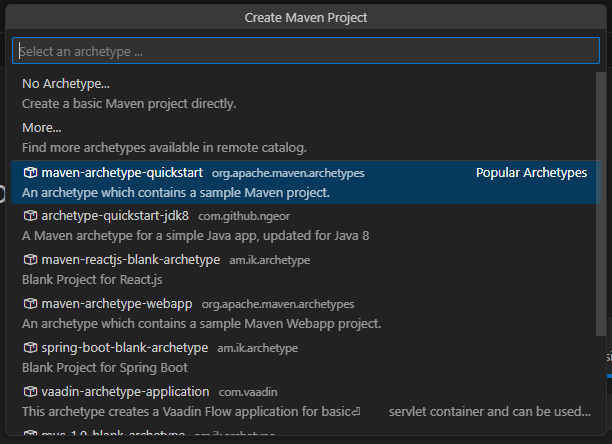Click the vaadin-archetype-application package icon

coord(30,392)
